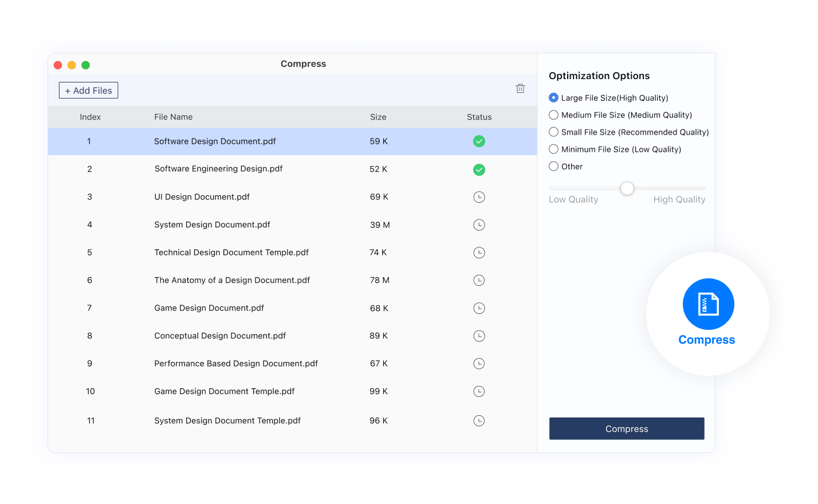Click the quality slider handle
This screenshot has height=504, width=818.
click(627, 188)
